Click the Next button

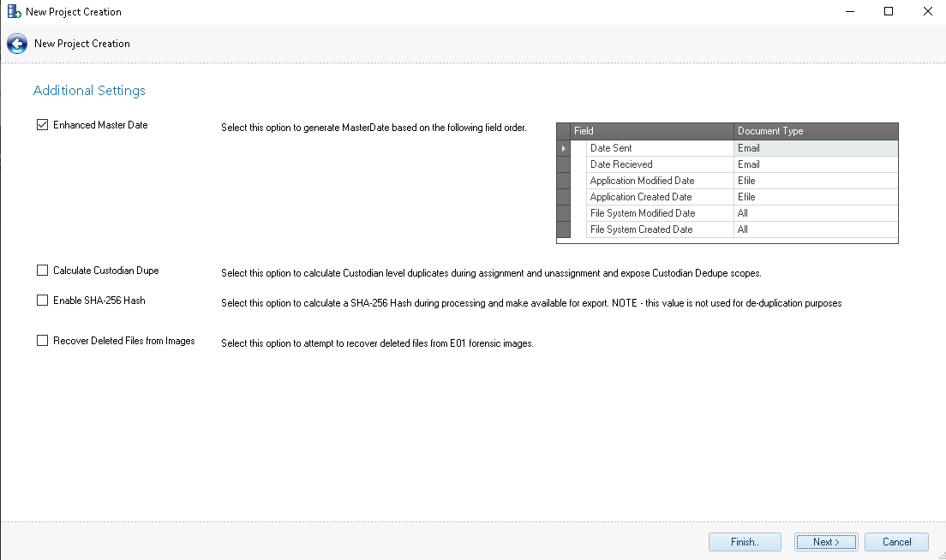826,542
